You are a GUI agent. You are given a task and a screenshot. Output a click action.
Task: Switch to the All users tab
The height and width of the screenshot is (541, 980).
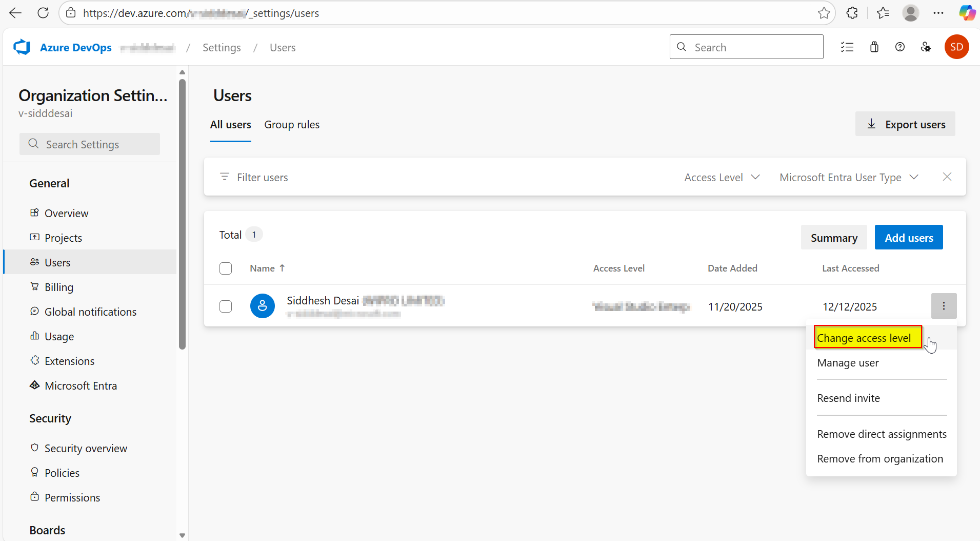[x=231, y=125]
